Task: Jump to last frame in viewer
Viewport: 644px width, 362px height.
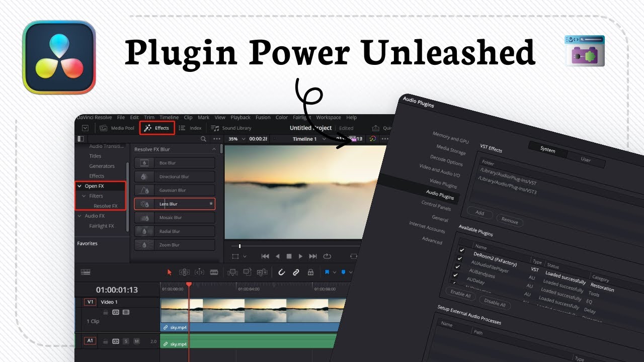Action: pyautogui.click(x=313, y=256)
